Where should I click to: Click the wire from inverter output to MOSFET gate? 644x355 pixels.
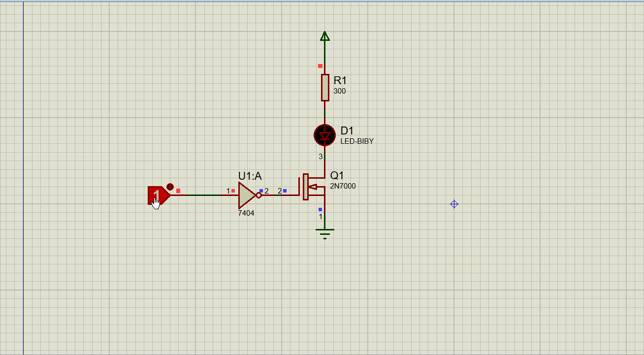point(281,195)
